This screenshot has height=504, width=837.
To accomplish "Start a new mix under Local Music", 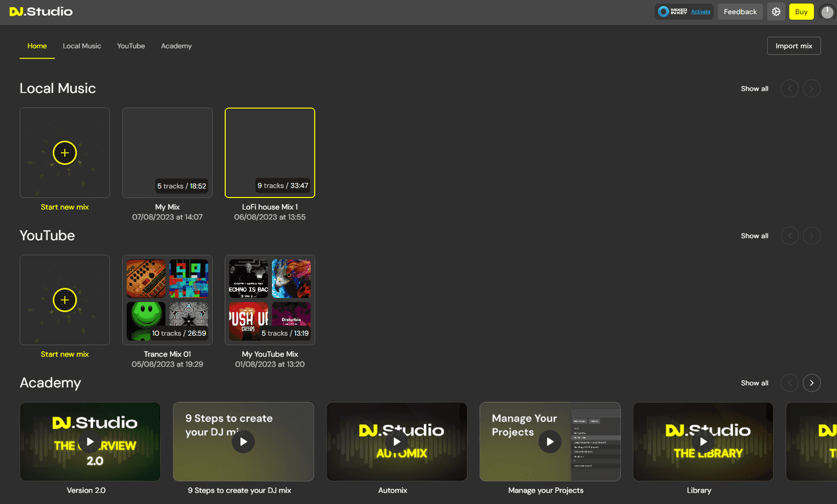I will point(64,152).
